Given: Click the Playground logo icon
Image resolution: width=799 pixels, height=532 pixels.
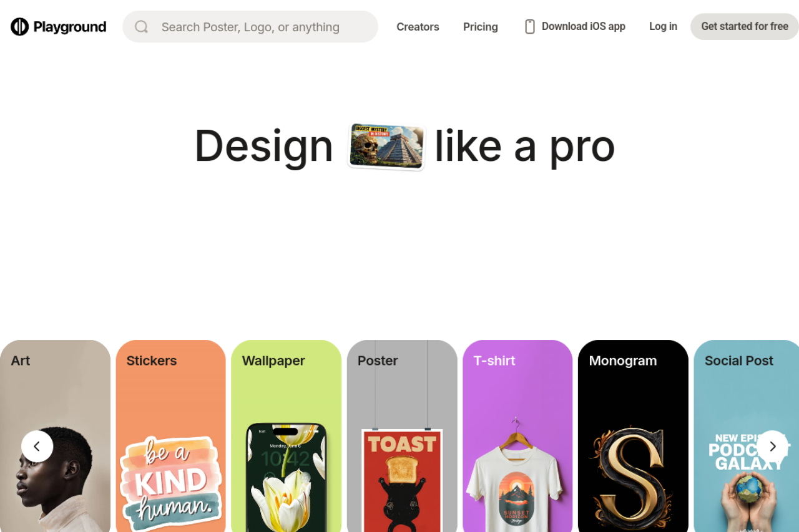Looking at the screenshot, I should 19,27.
